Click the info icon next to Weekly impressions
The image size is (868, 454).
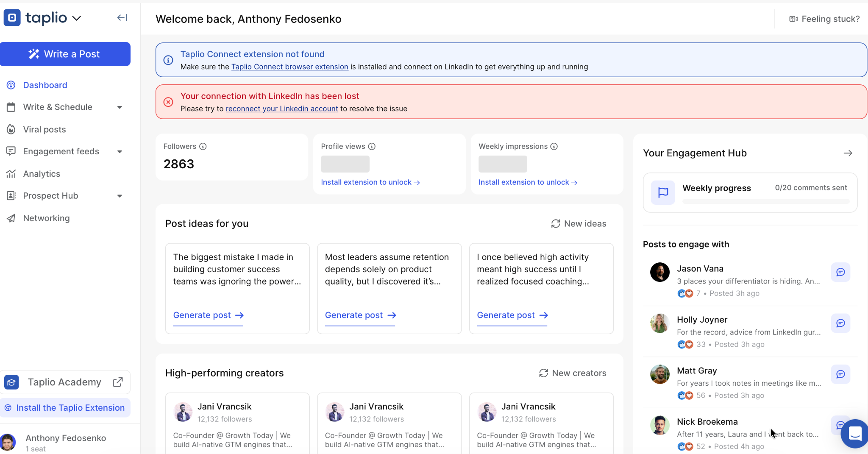(x=554, y=146)
